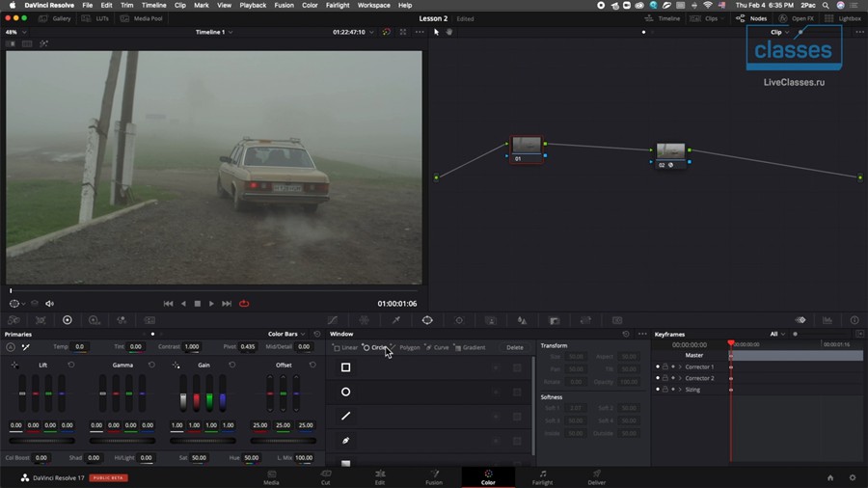Toggle the Nodes panel button

(x=751, y=18)
